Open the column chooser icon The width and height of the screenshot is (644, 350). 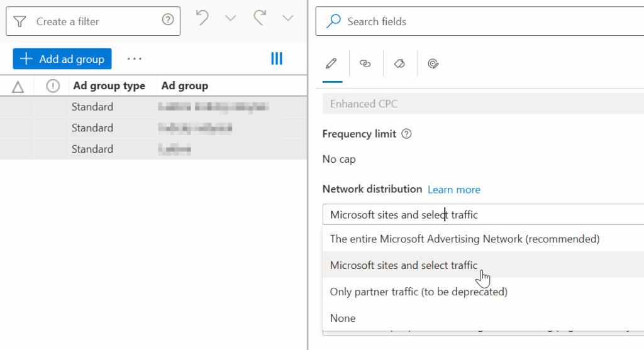tap(277, 58)
